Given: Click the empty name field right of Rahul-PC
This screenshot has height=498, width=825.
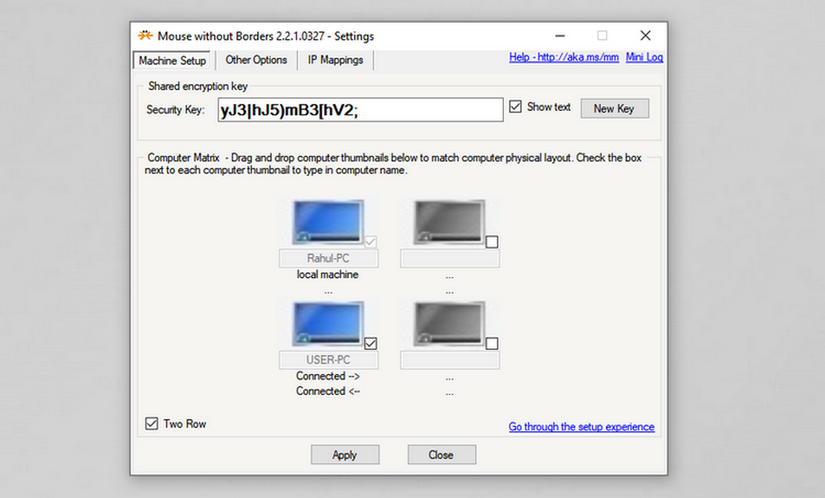Looking at the screenshot, I should [x=450, y=258].
